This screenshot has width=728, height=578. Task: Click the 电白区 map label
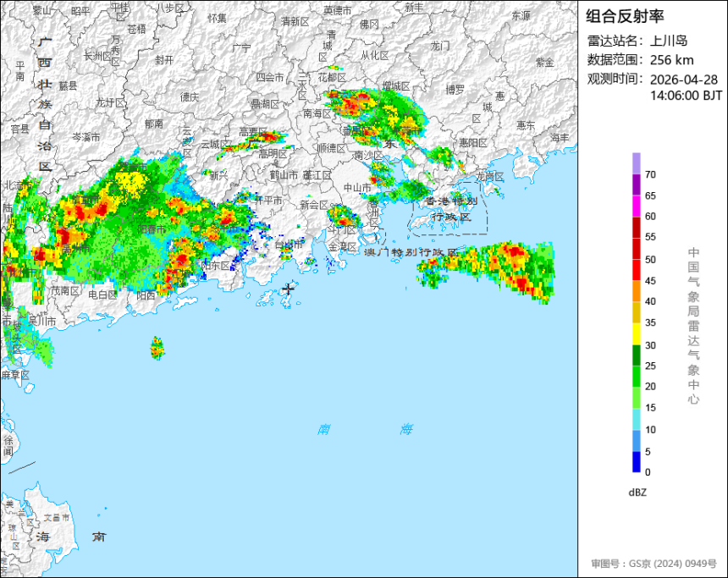point(102,295)
